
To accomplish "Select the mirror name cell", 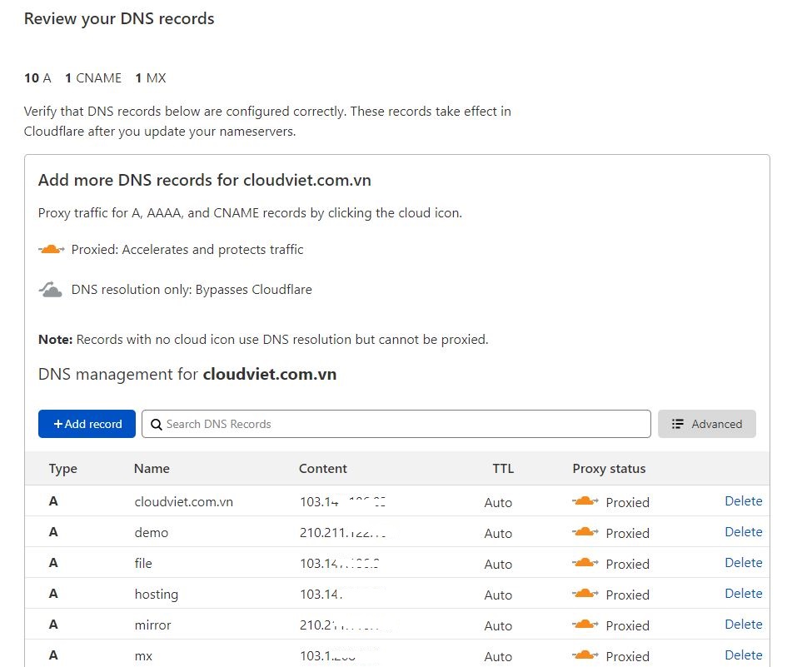I will point(152,625).
